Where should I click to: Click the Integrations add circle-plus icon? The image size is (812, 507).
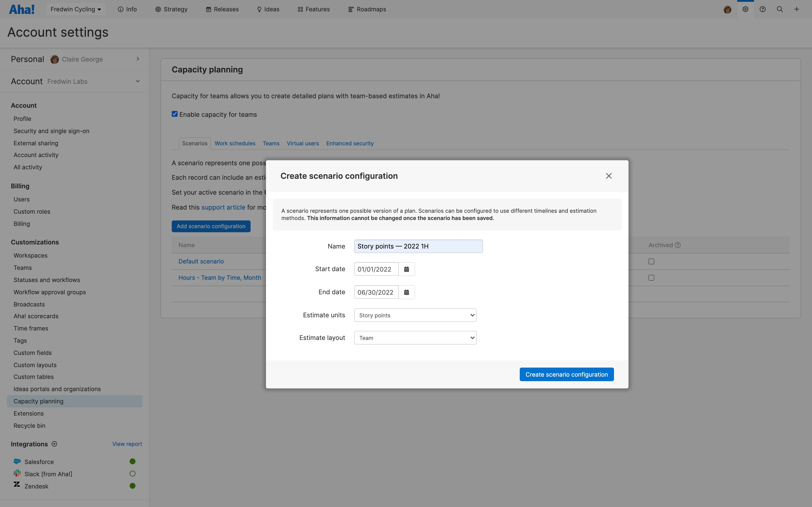54,444
